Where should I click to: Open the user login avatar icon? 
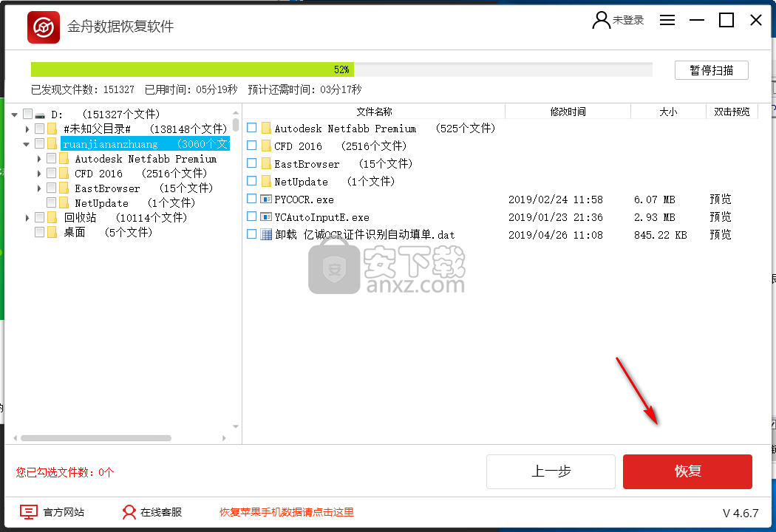pyautogui.click(x=602, y=20)
